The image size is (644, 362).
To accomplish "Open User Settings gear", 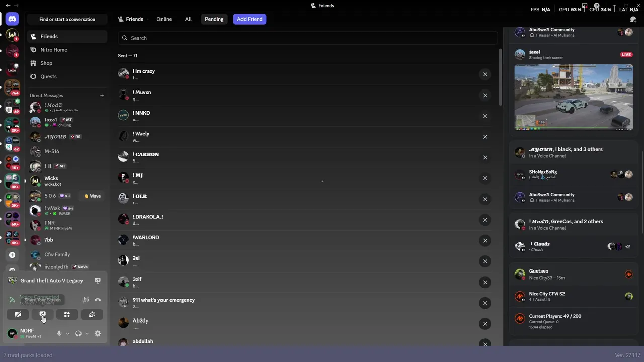I will point(98,333).
